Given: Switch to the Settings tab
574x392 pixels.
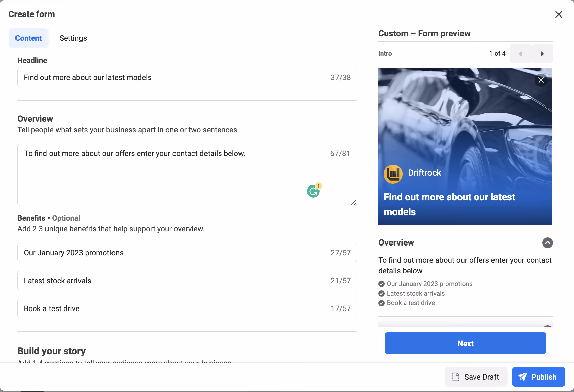Looking at the screenshot, I should (x=73, y=38).
